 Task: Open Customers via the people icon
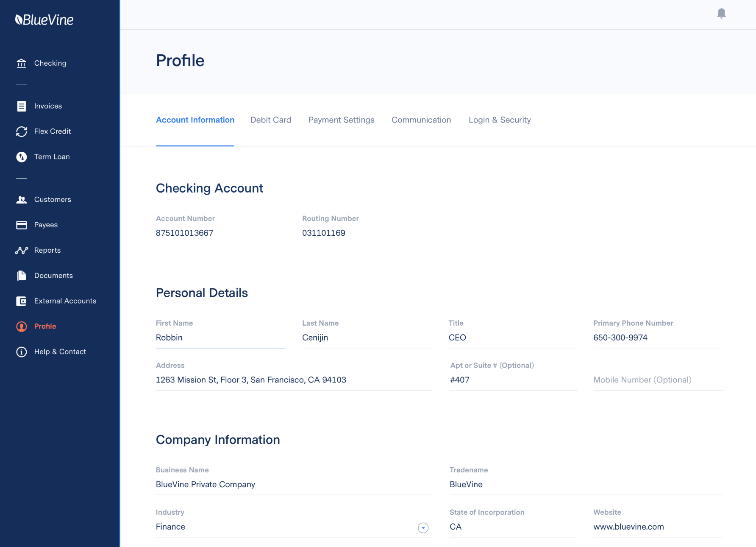tap(21, 199)
